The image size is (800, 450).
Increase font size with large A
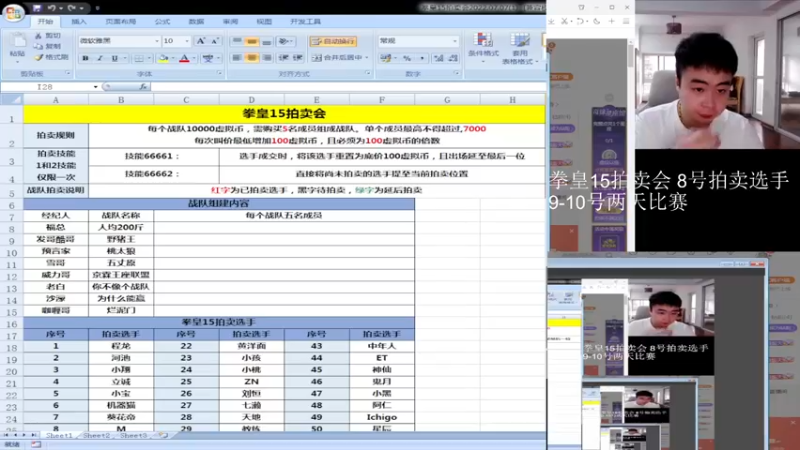pos(201,41)
